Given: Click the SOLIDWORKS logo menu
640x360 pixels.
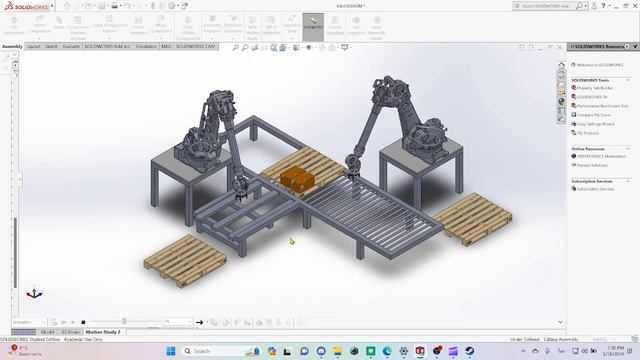Looking at the screenshot, I should point(27,6).
